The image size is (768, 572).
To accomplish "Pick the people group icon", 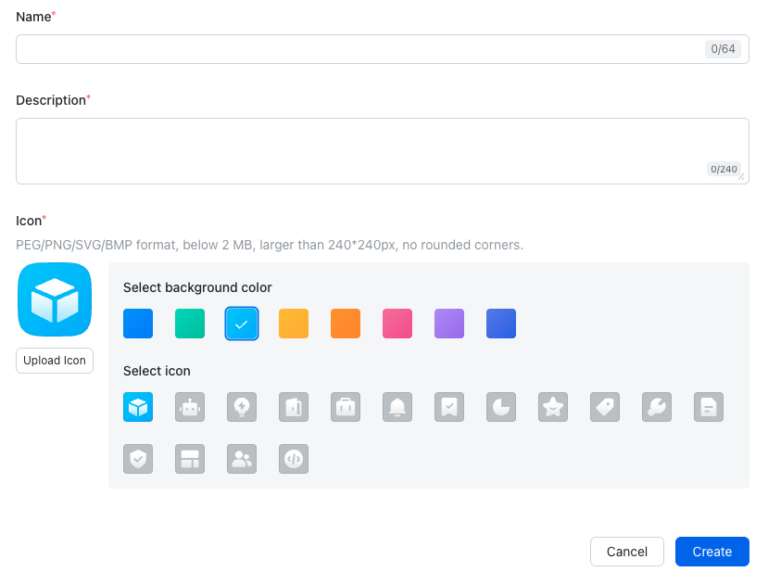I will pos(242,459).
